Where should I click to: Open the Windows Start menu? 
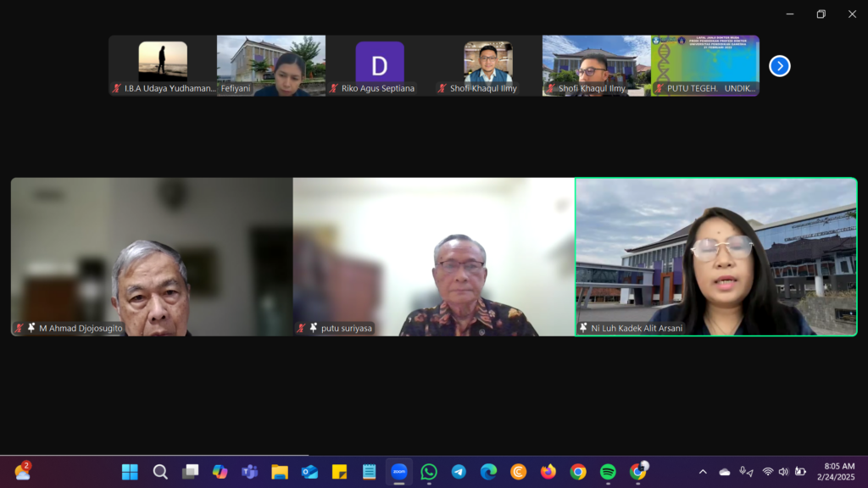(x=130, y=472)
